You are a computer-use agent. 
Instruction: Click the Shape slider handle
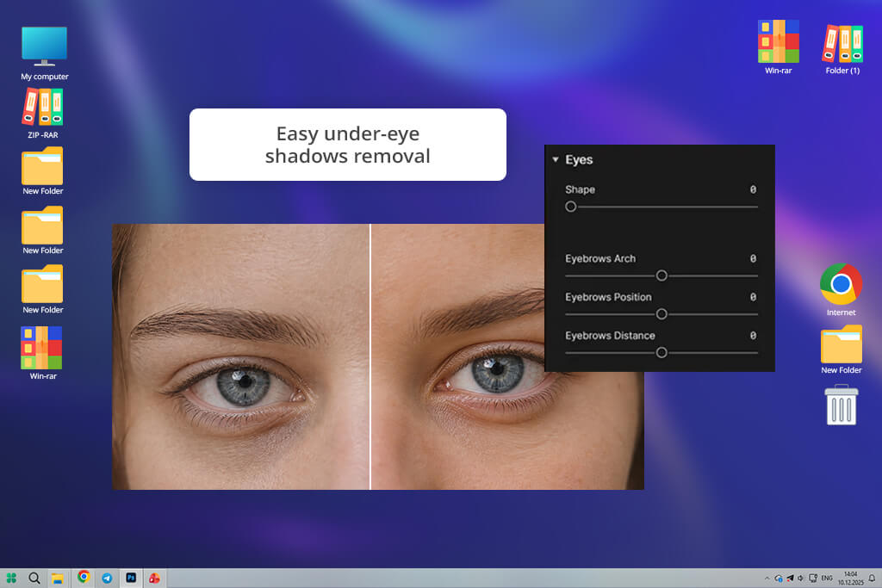pos(570,207)
